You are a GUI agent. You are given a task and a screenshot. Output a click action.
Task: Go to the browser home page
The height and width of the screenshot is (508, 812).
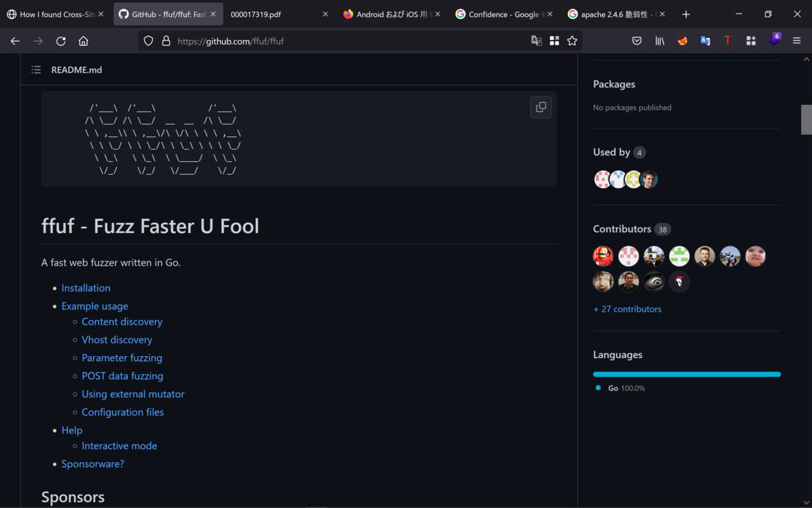[83, 41]
